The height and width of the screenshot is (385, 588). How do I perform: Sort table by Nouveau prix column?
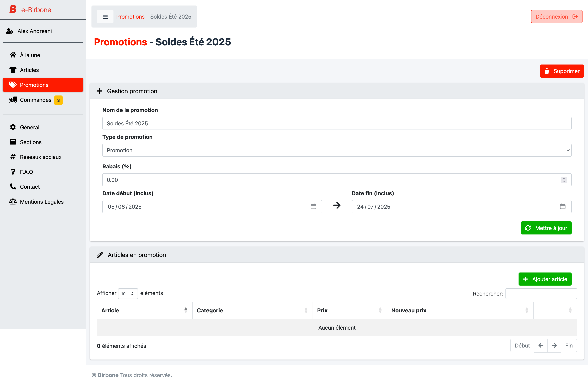[x=460, y=310]
